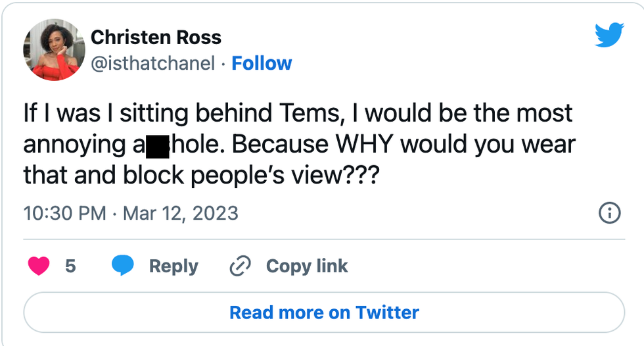
Task: Click the Christen Ross display name
Action: pos(156,37)
